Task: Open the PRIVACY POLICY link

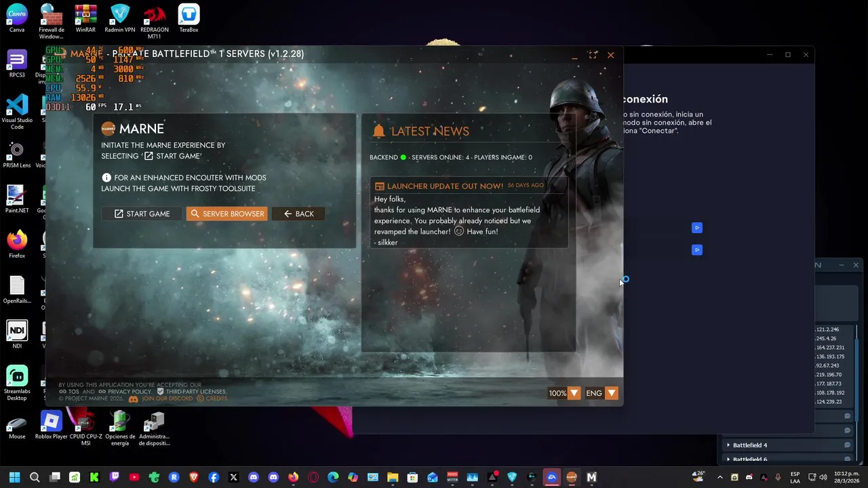Action: coord(125,392)
